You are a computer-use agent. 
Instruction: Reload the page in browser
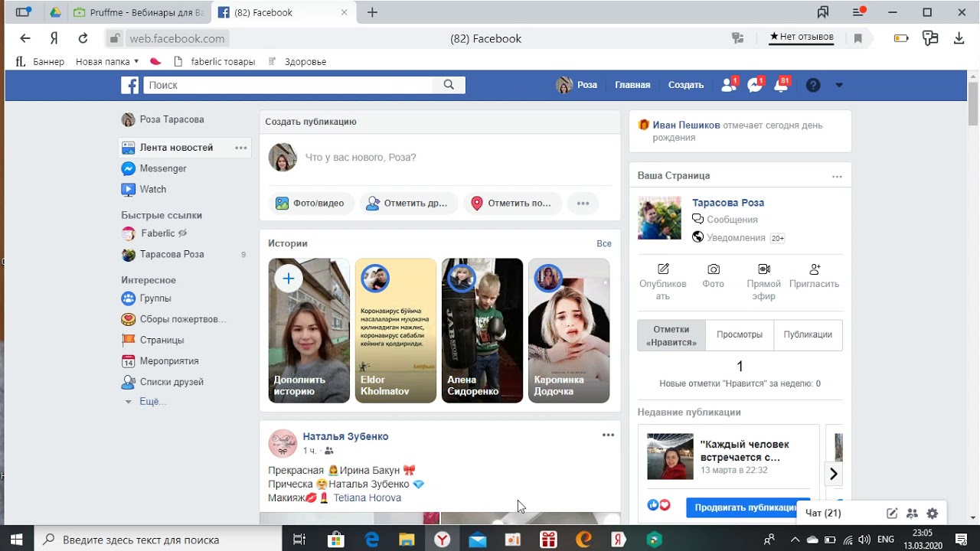[x=83, y=38]
